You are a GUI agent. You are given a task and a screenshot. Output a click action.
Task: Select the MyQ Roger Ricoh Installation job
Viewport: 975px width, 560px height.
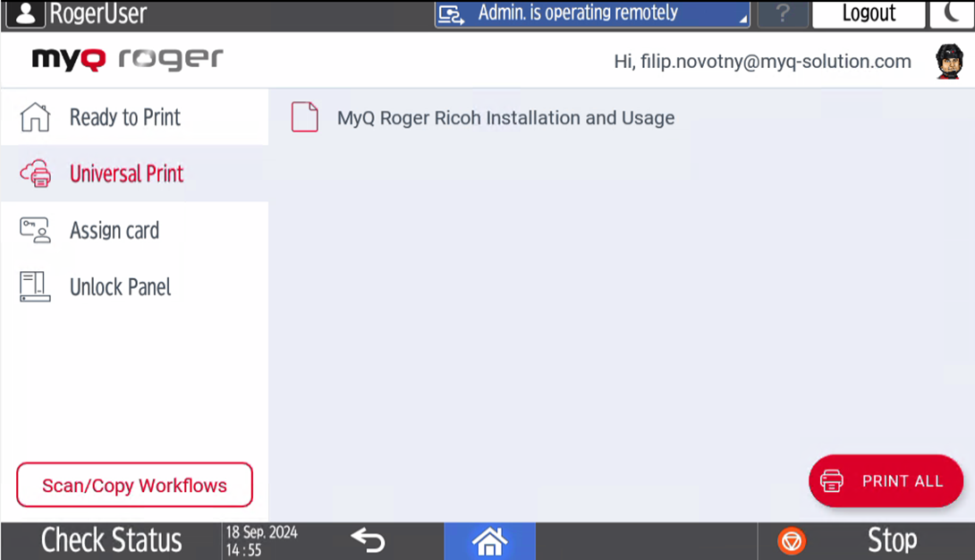coord(505,118)
